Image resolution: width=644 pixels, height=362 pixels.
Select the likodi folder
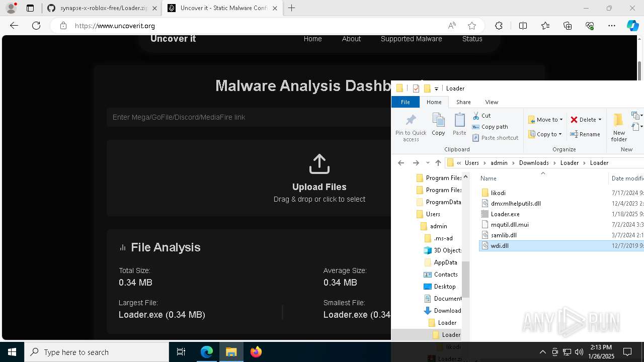point(498,193)
